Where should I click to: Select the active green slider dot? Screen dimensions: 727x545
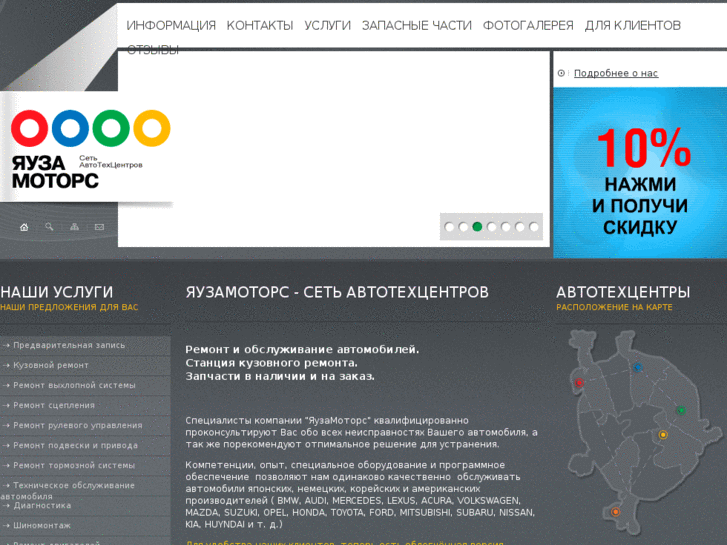point(477,227)
